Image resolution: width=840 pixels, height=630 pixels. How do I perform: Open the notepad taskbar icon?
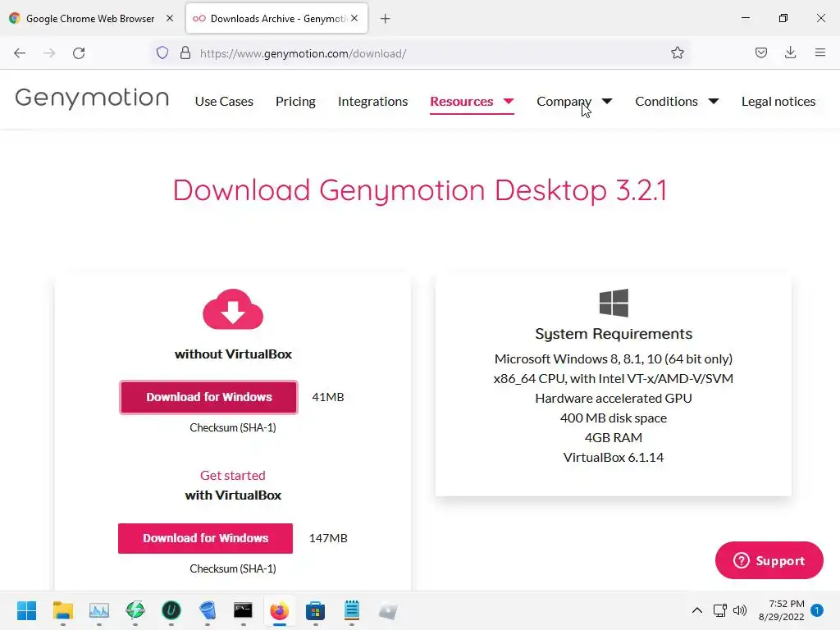point(351,610)
